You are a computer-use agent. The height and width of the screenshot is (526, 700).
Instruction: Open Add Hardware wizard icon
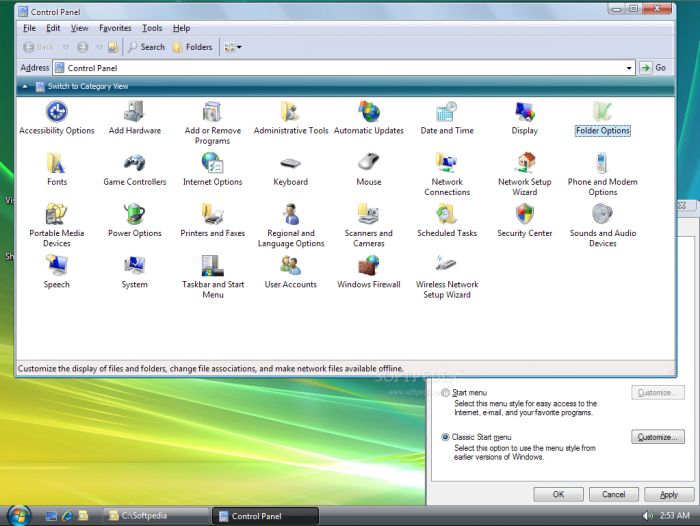click(x=134, y=118)
